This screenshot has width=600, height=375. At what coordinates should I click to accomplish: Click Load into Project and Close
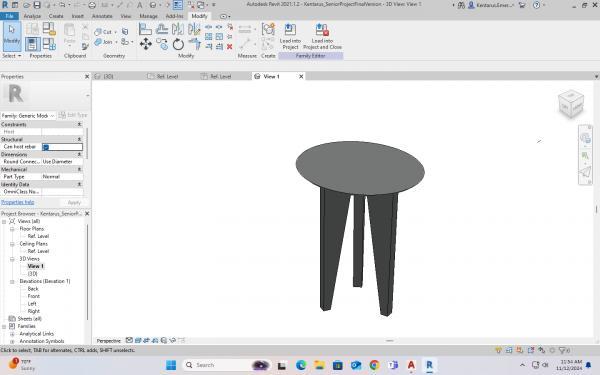(322, 36)
